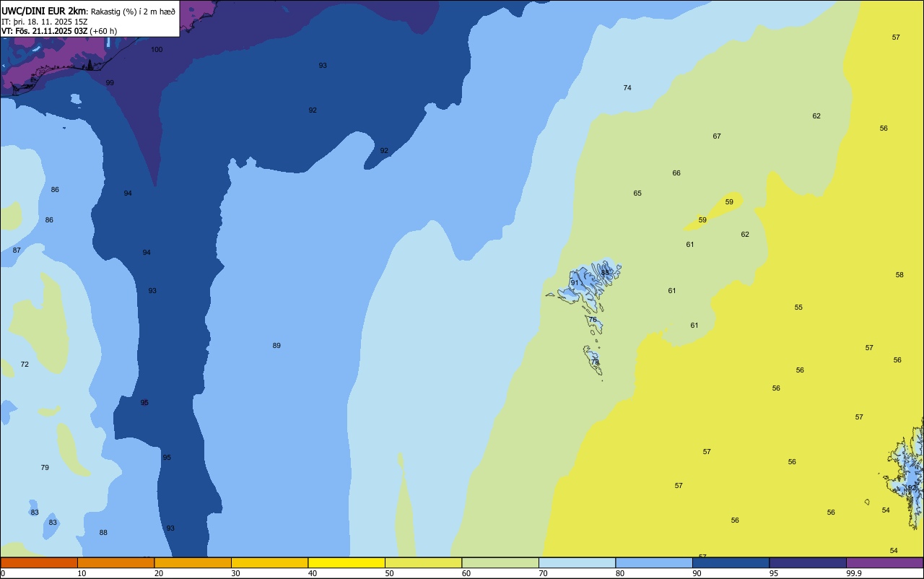
Task: Click the '72' humidity value on the map
Action: (25, 364)
